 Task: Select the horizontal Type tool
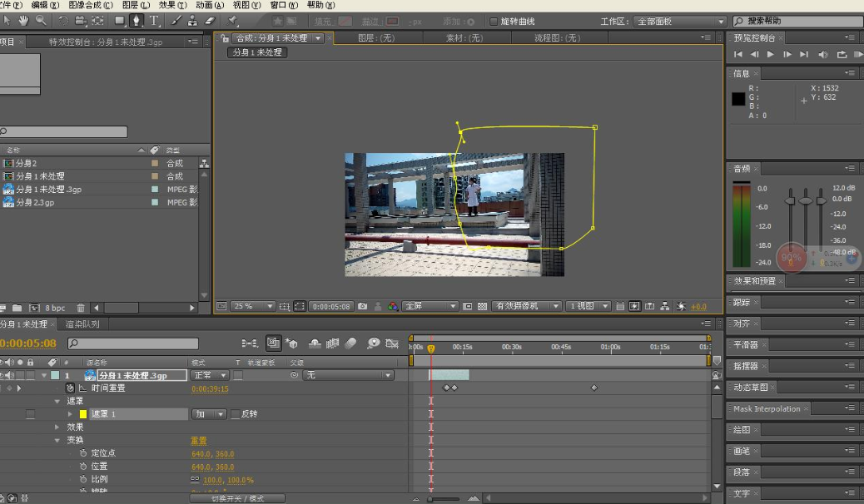(153, 21)
